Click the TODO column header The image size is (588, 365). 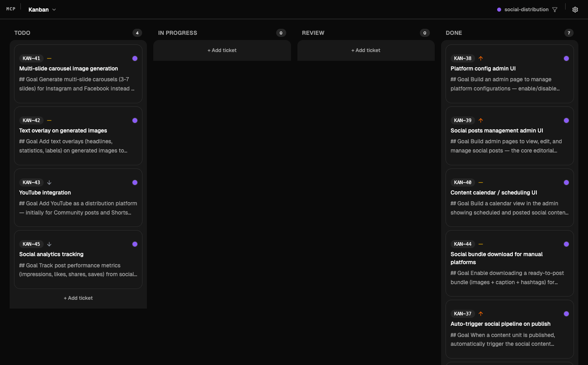pyautogui.click(x=22, y=33)
